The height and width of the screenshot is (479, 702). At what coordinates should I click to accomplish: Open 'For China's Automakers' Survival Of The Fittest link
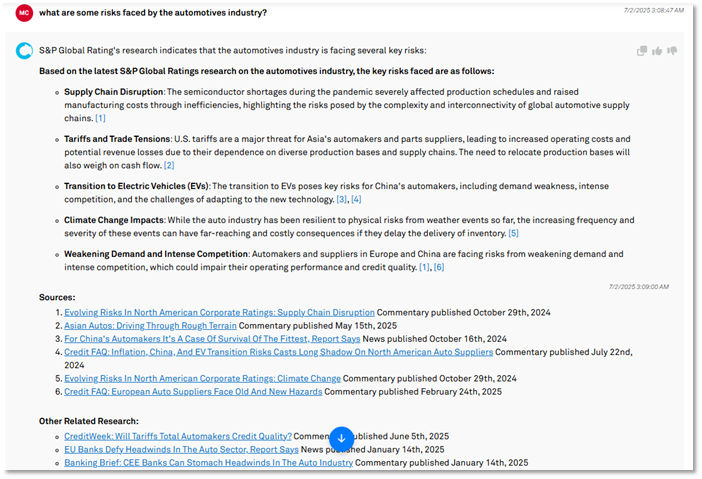[x=212, y=339]
